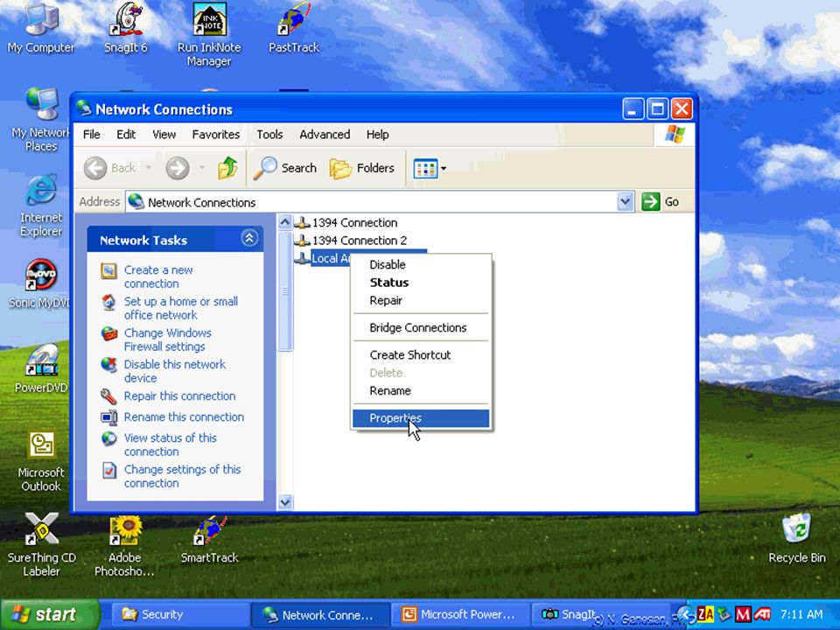Choose Create Shortcut in the context menu
This screenshot has width=840, height=630.
tap(421, 355)
